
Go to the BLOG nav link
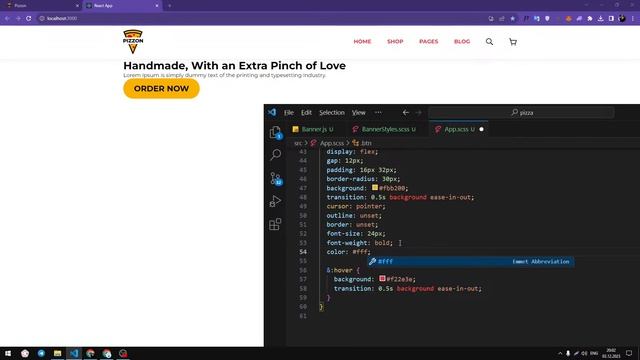tap(462, 42)
